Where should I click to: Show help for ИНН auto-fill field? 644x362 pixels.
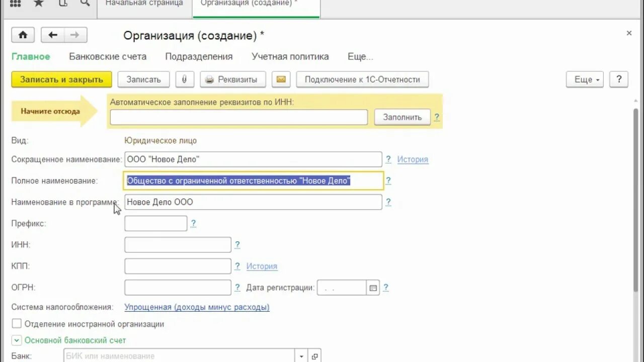point(437,117)
